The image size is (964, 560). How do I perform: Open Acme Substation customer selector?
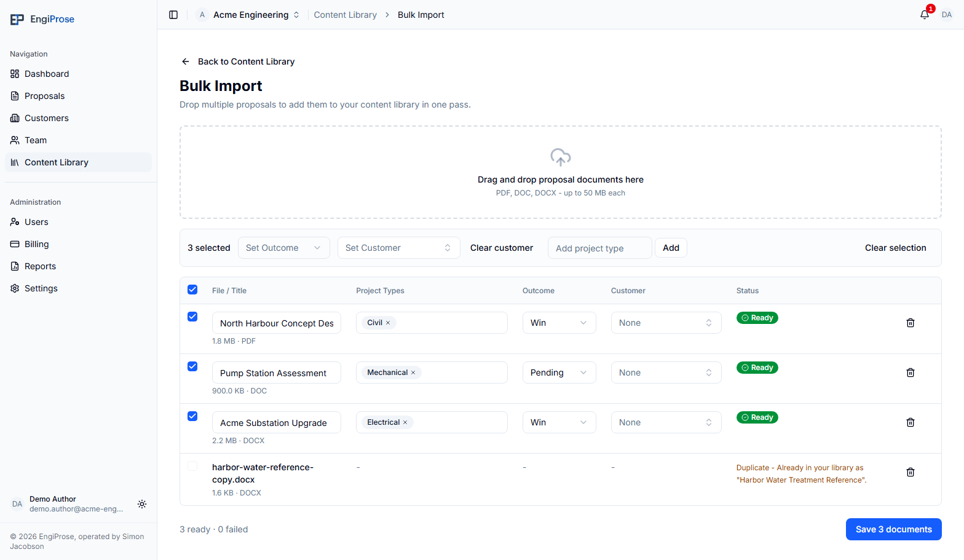pos(666,422)
